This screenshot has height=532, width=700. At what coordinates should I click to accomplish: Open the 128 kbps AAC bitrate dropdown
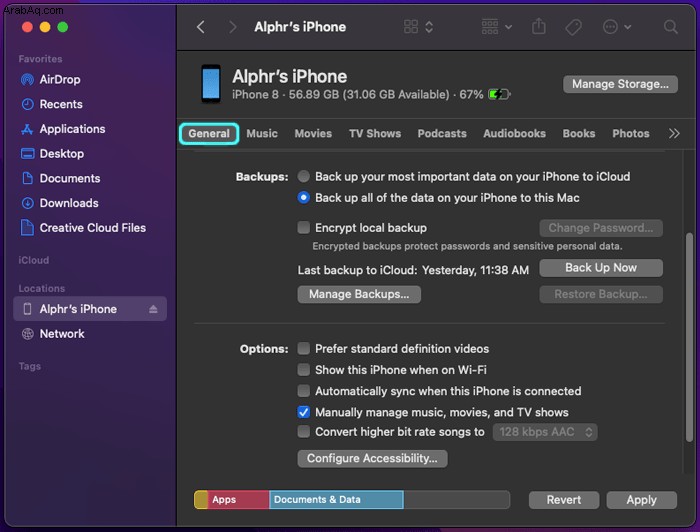545,432
